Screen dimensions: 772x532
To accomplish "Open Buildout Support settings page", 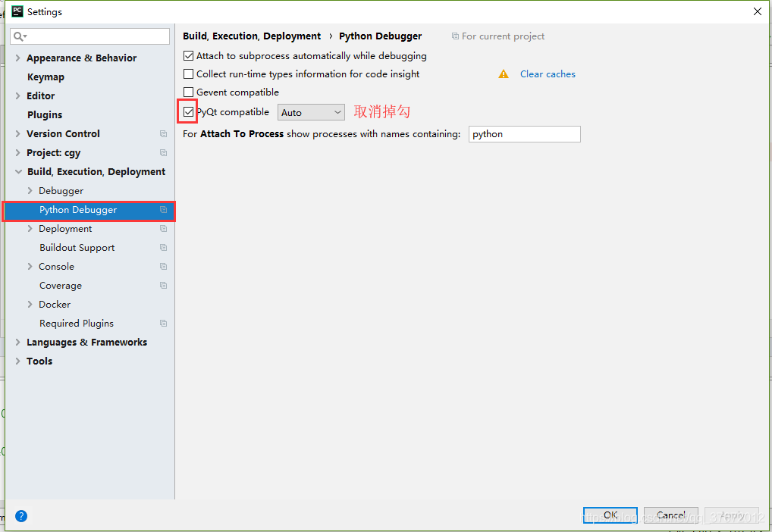I will coord(77,248).
